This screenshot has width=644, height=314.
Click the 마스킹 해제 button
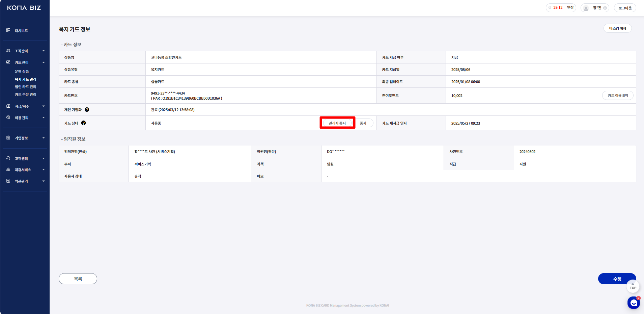(x=618, y=28)
